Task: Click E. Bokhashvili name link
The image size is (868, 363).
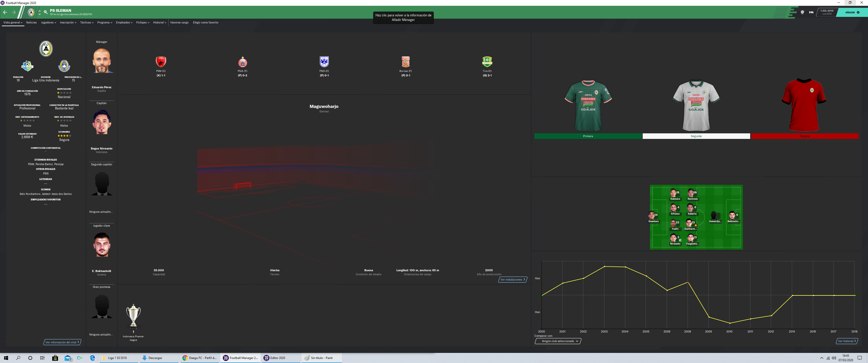Action: click(x=101, y=271)
